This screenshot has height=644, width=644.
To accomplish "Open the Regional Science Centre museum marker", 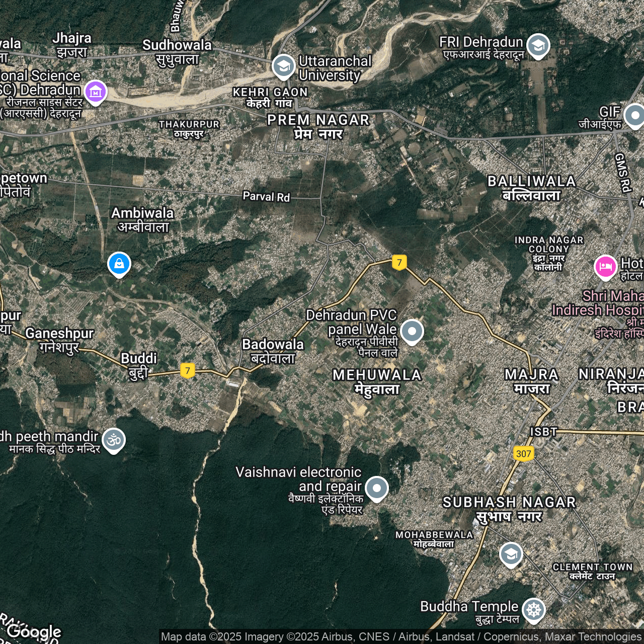I will pos(96,92).
